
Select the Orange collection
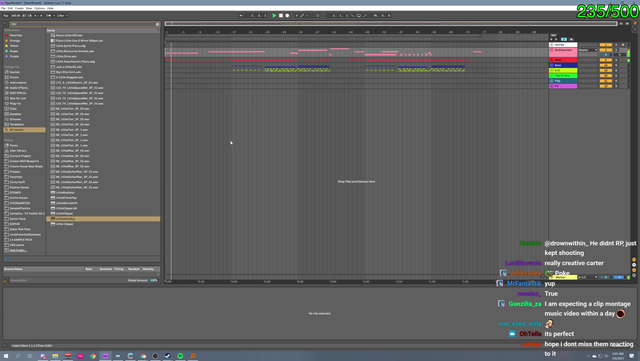pyautogui.click(x=15, y=41)
